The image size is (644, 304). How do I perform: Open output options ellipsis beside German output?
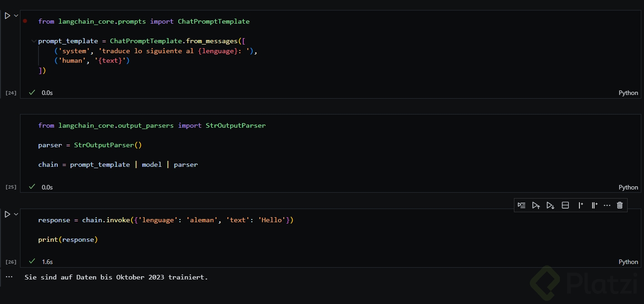[x=9, y=277]
